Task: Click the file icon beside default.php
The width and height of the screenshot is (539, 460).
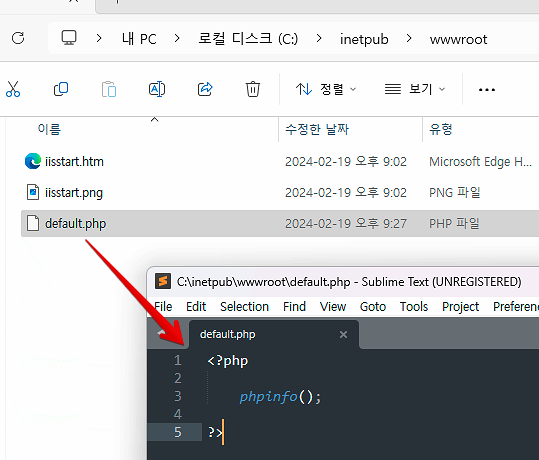Action: pos(33,223)
